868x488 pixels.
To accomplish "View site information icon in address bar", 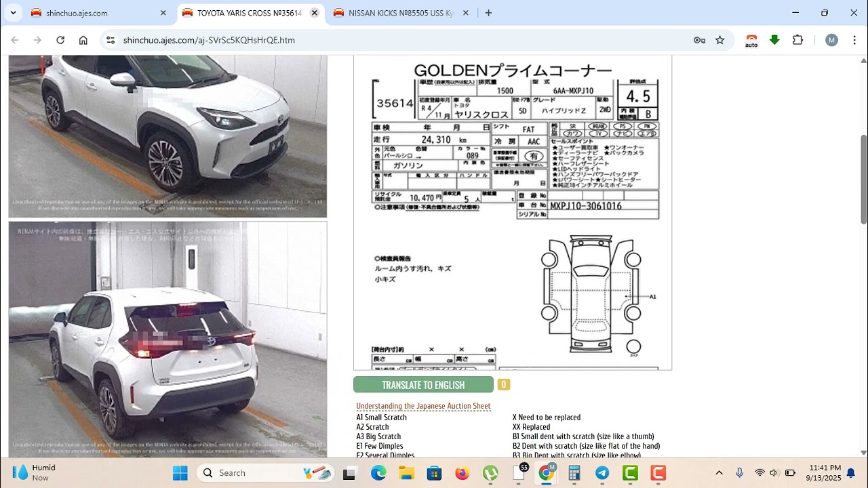I will (x=111, y=40).
